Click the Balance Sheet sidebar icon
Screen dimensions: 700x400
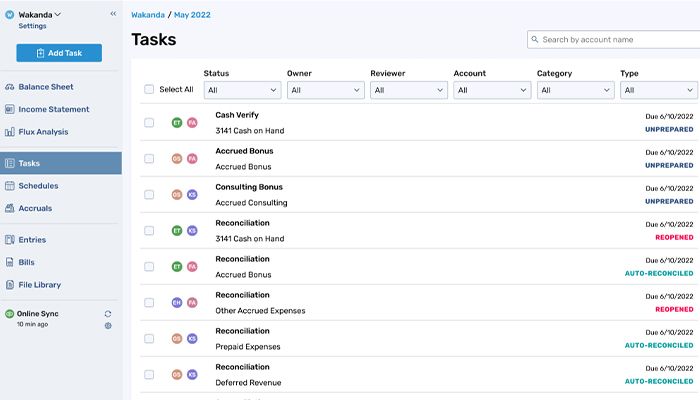point(10,87)
